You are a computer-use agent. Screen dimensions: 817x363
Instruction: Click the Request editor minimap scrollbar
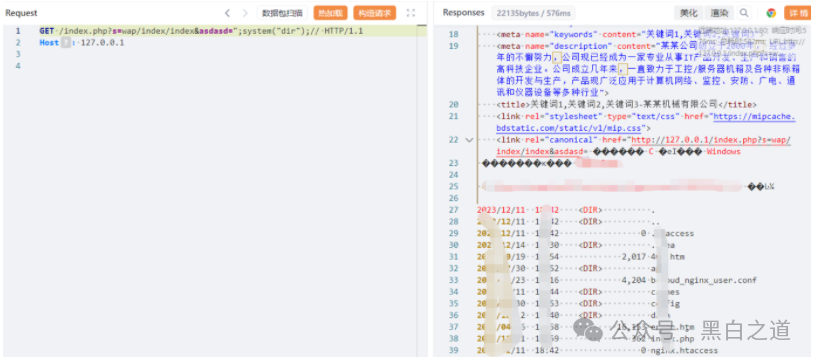tap(422, 191)
